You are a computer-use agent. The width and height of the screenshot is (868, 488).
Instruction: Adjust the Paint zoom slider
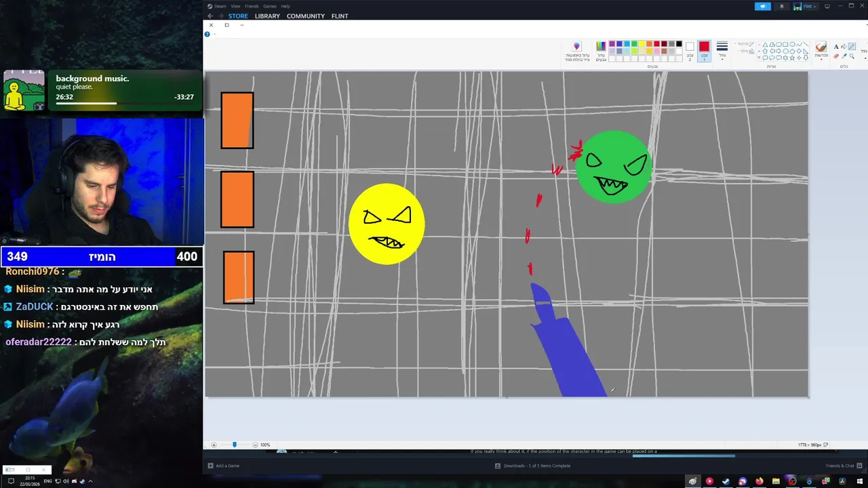[x=235, y=445]
